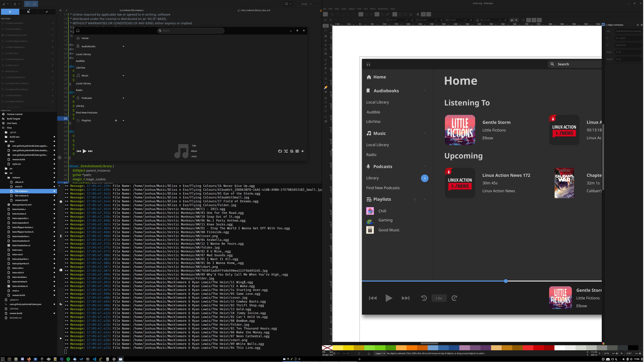Open the px units dropdown
Image resolution: width=644 pixels, height=362 pixels.
click(514, 20)
